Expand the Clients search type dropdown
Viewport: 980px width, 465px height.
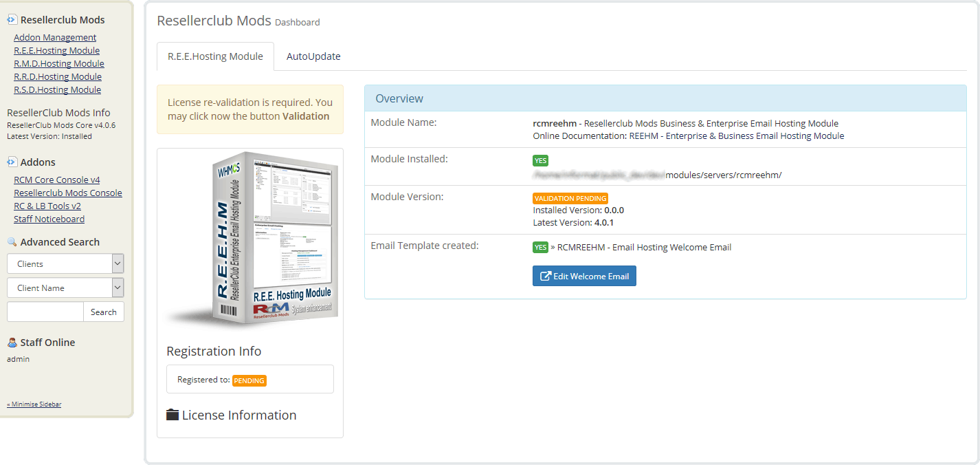[65, 263]
